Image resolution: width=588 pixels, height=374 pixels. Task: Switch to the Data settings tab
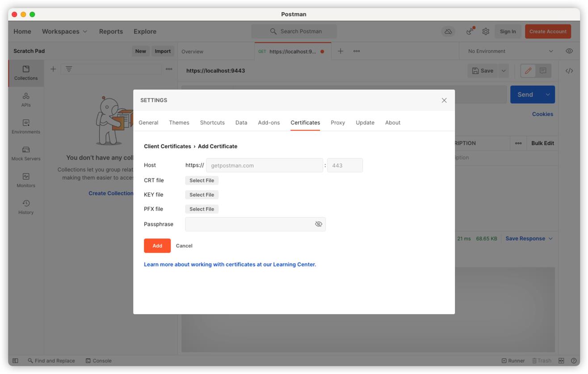pos(241,123)
